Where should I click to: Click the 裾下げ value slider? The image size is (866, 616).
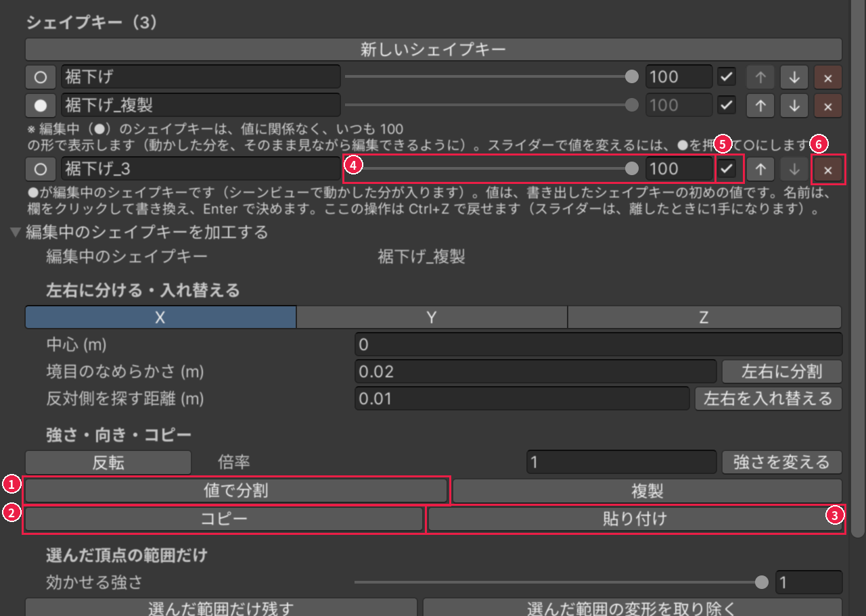[492, 77]
